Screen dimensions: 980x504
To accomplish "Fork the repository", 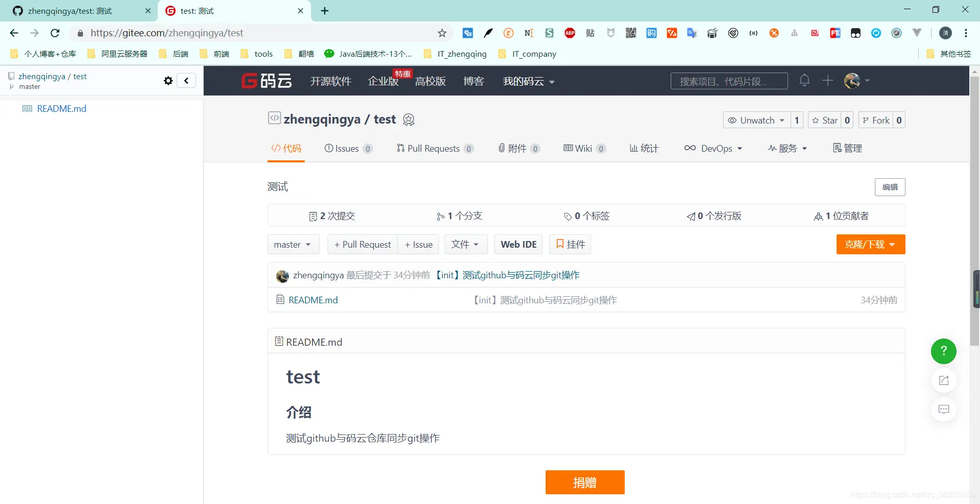I will coord(876,120).
